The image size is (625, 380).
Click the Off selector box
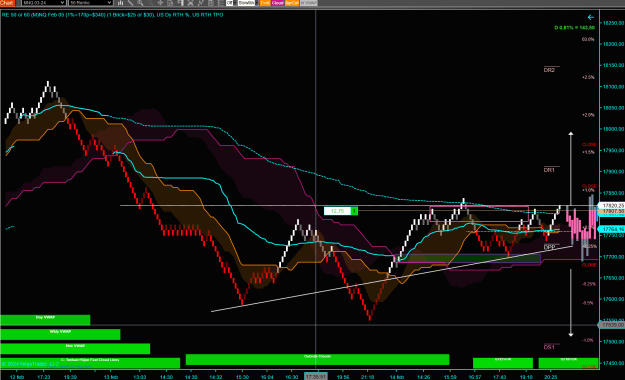pyautogui.click(x=230, y=3)
